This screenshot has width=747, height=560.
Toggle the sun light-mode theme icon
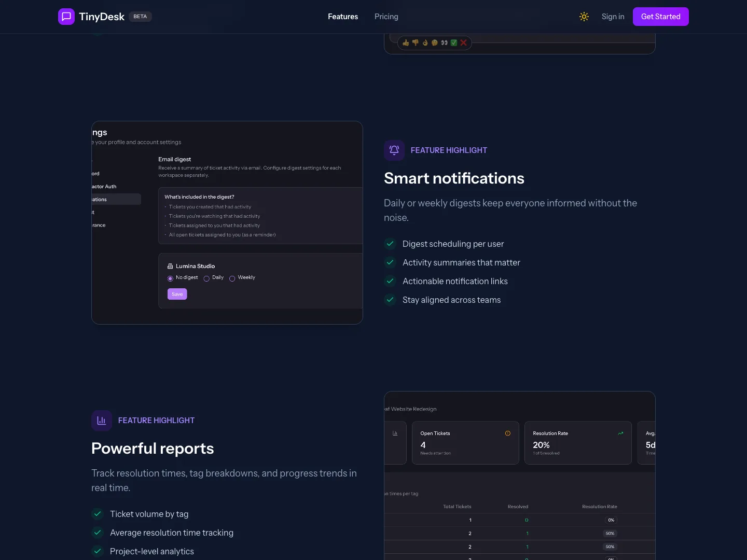point(584,17)
